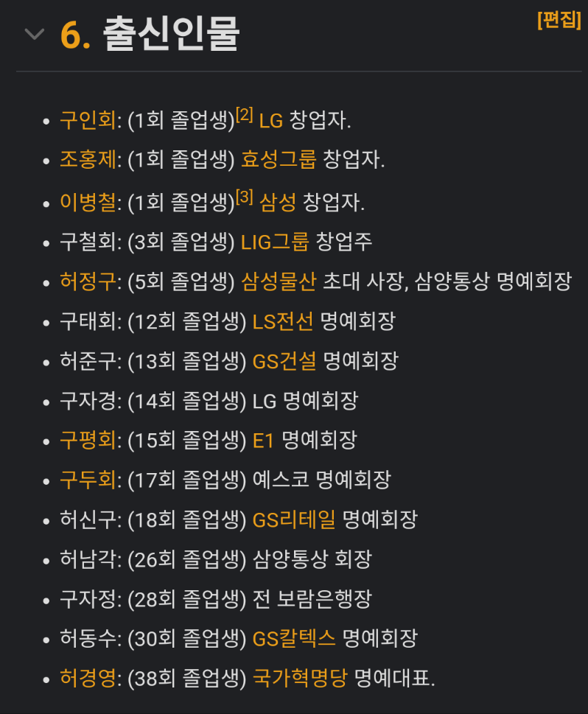This screenshot has width=588, height=714.
Task: Open the LIG그룹 link
Action: [x=275, y=242]
